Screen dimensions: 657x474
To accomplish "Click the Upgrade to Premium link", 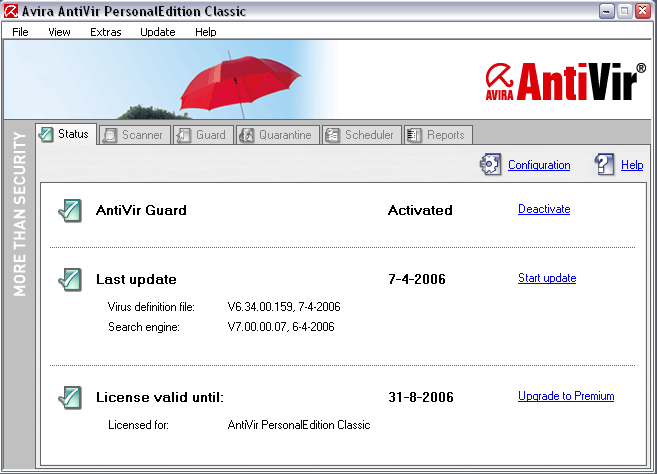I will point(566,396).
